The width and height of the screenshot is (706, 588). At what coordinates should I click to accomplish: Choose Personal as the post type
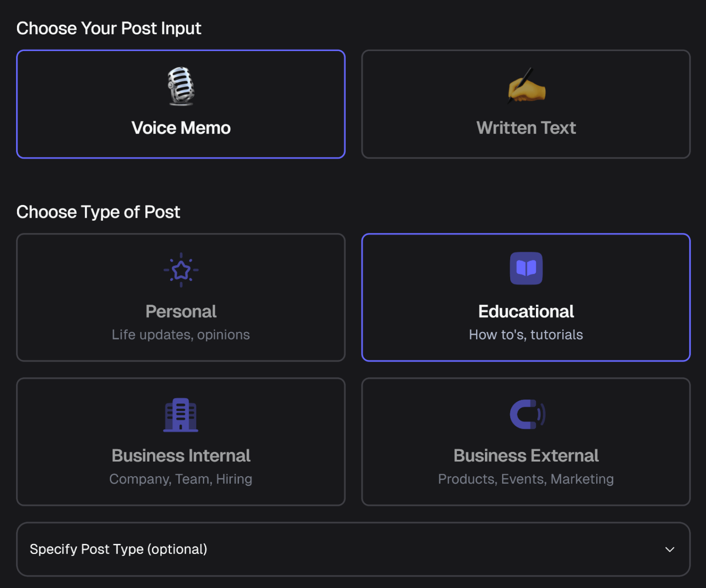[x=181, y=298]
